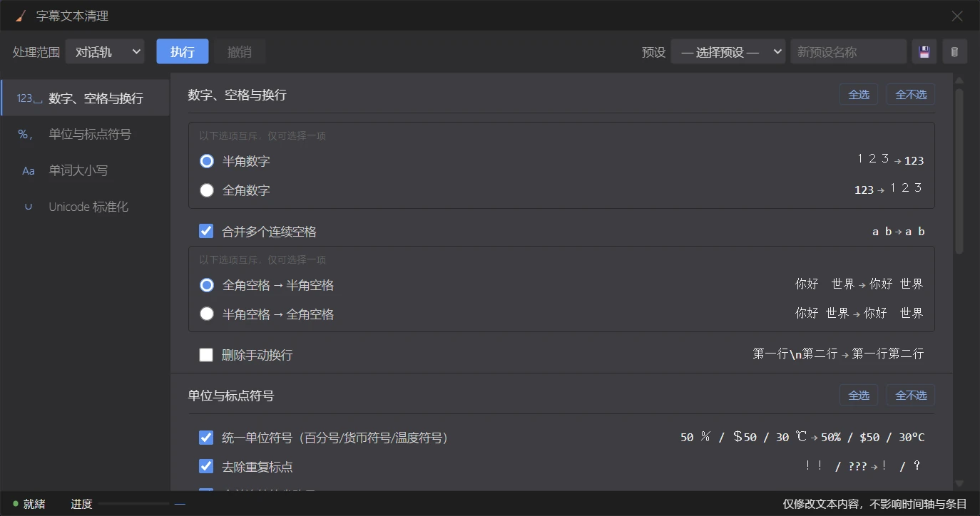The height and width of the screenshot is (516, 980).
Task: Focus the 新预设名称 input field
Action: point(848,52)
